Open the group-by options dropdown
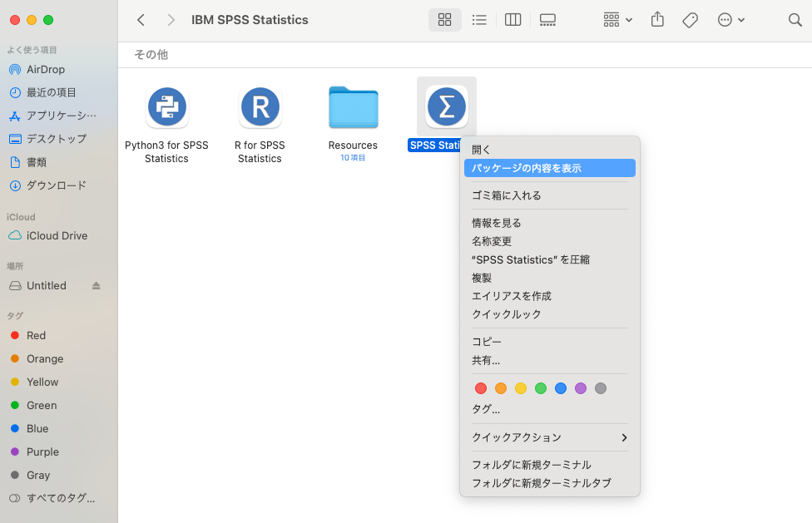812x523 pixels. pyautogui.click(x=618, y=20)
